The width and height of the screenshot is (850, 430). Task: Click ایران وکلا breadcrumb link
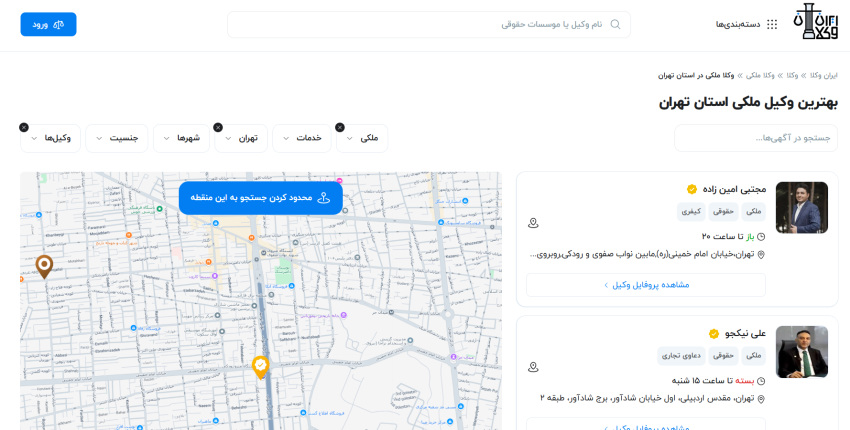823,75
